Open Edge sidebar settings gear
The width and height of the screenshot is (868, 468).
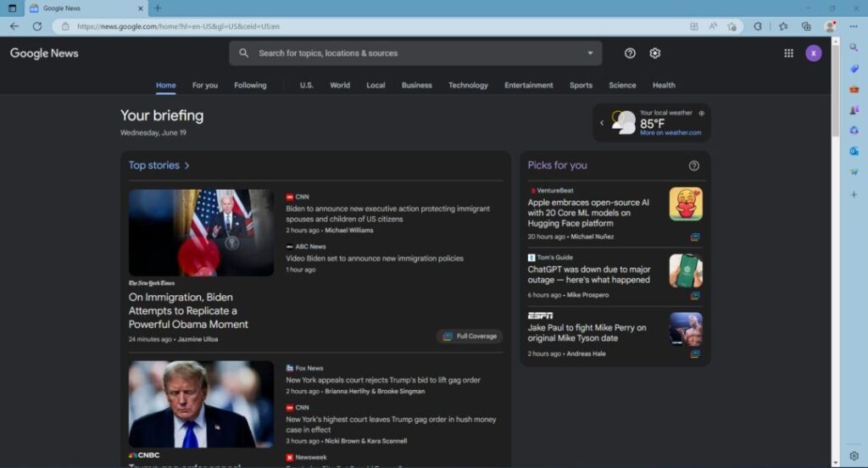click(x=854, y=456)
